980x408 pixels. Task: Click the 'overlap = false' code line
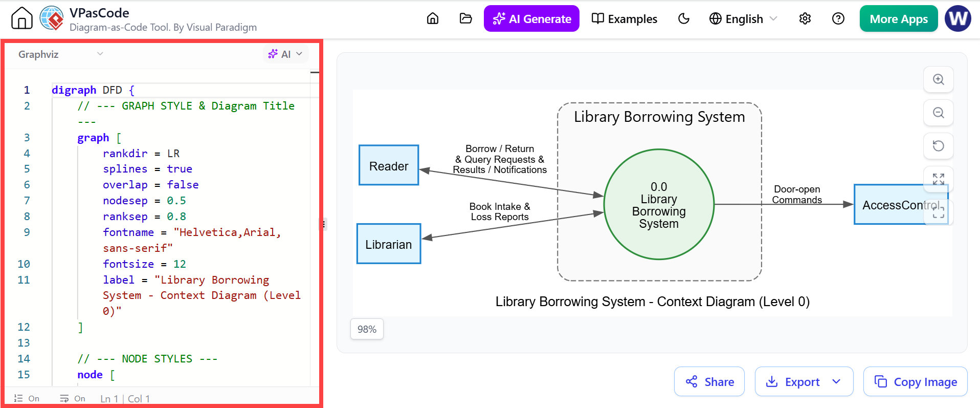(x=150, y=185)
